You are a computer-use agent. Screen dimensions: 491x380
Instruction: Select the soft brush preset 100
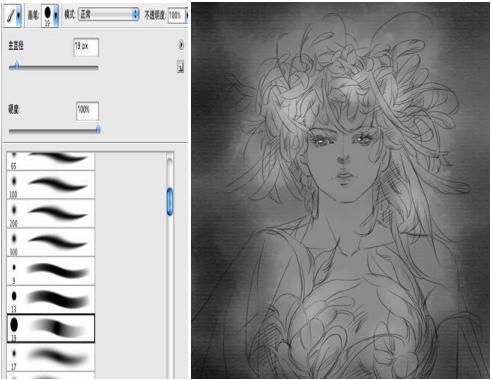51,185
